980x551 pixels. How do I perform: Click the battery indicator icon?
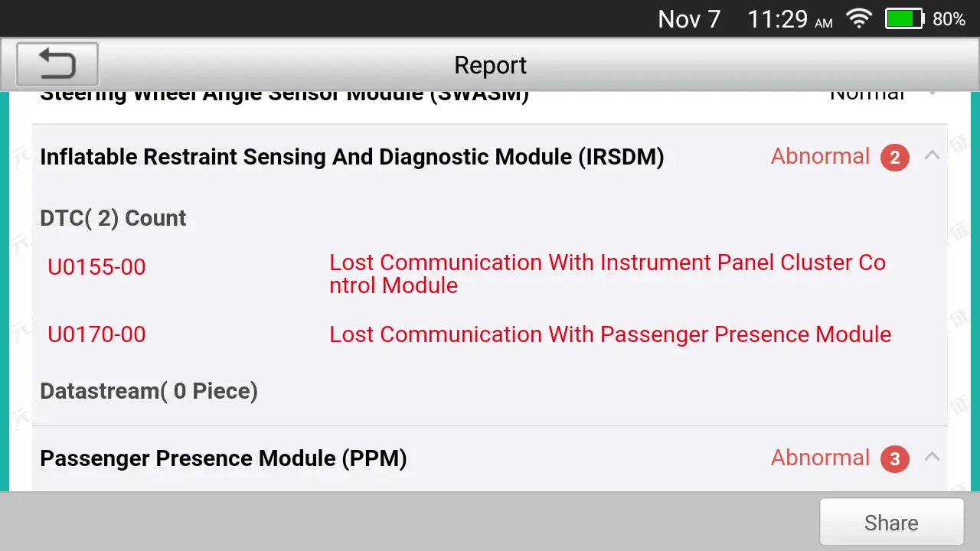[905, 19]
